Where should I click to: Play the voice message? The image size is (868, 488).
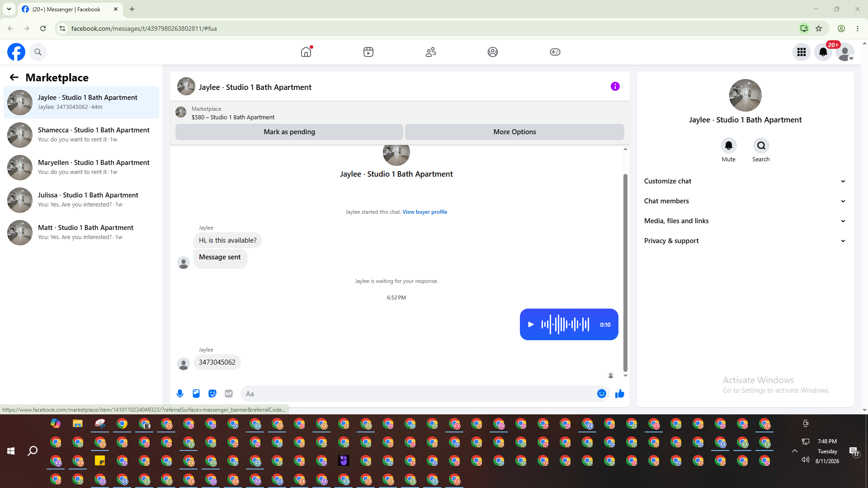(531, 324)
